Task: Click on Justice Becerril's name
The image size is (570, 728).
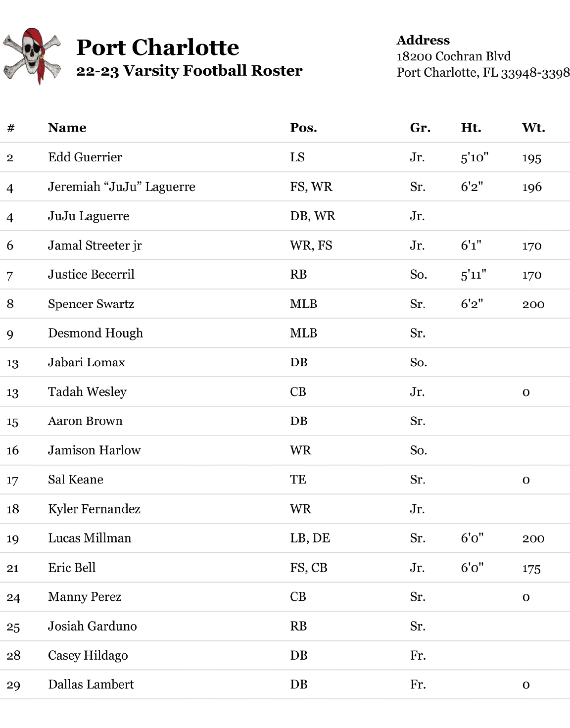Action: [x=91, y=275]
